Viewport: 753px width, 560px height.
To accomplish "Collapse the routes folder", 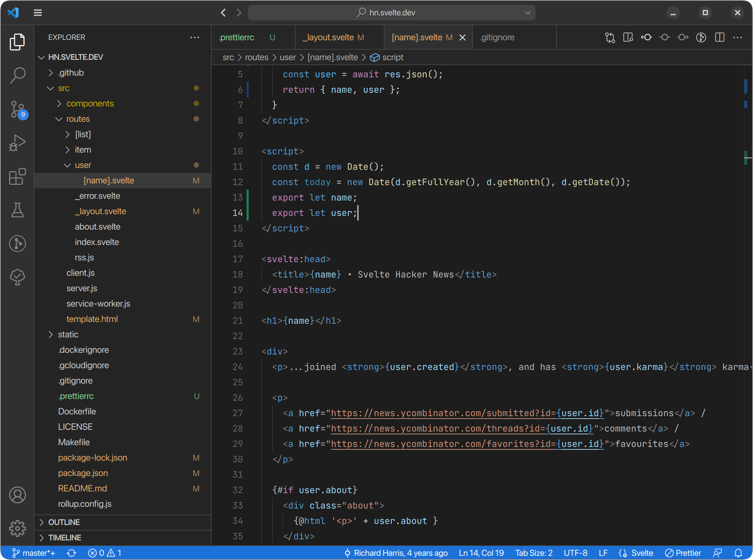I will pos(78,119).
